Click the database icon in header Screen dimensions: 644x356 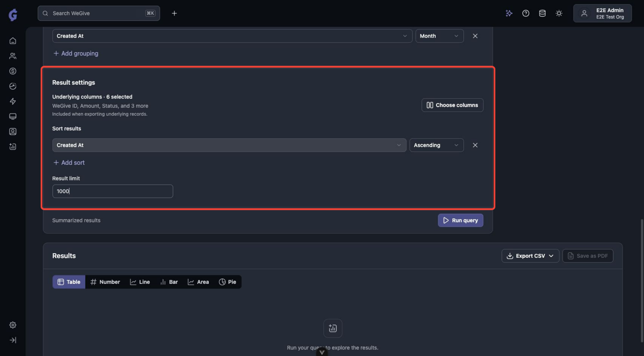click(x=542, y=13)
